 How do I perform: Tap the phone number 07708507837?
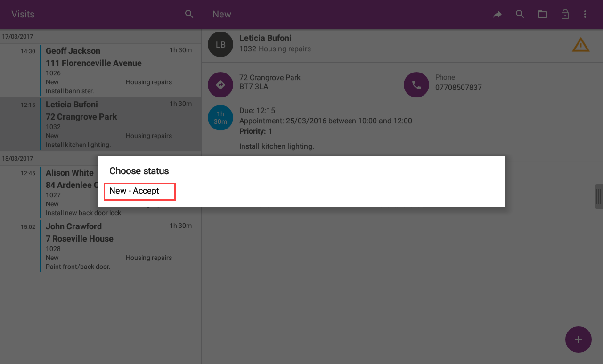pos(458,88)
